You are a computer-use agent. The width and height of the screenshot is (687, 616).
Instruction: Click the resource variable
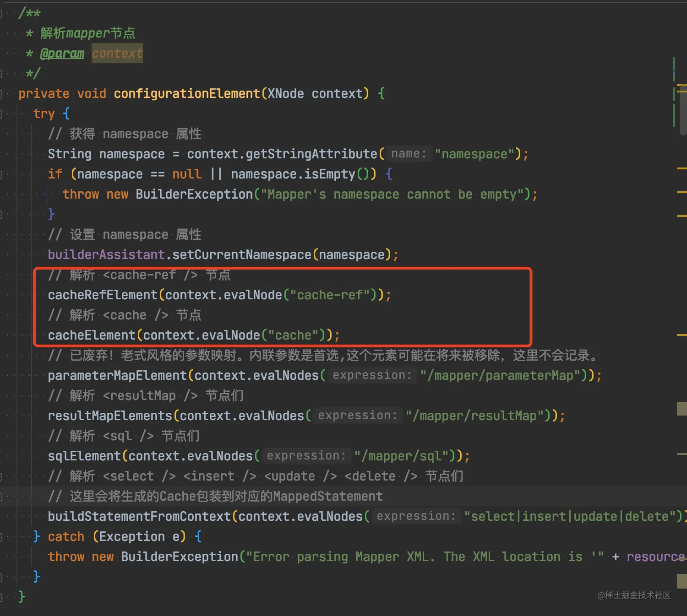(x=656, y=557)
